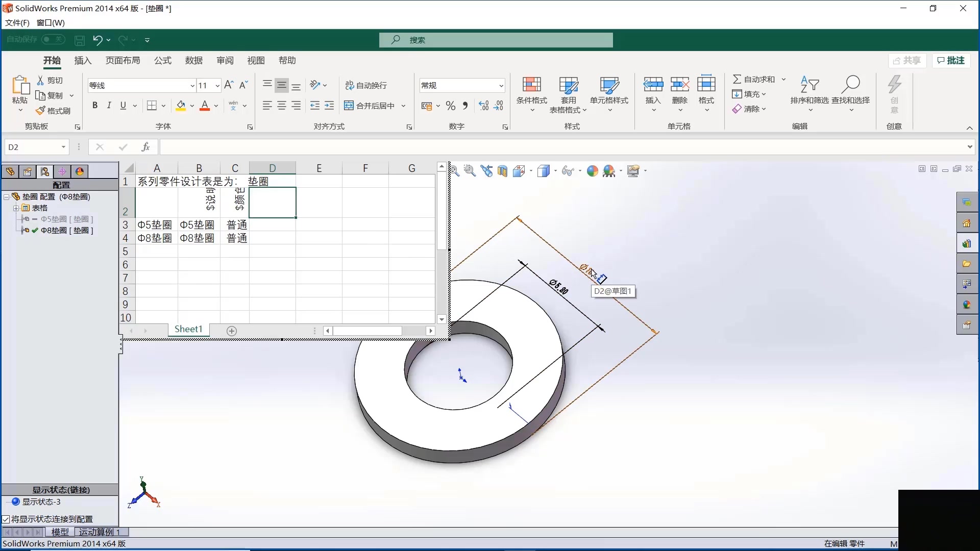
Task: Toggle the Wrap Text option
Action: click(x=366, y=85)
